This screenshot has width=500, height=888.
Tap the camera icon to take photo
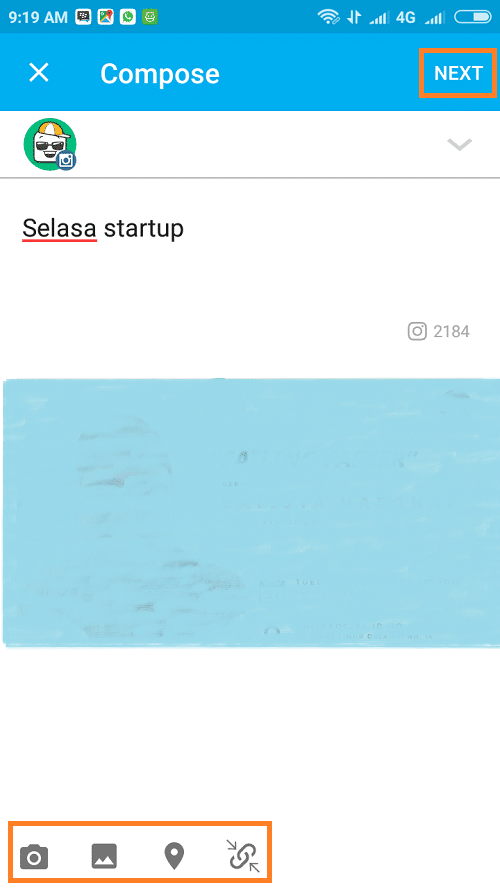click(x=34, y=856)
